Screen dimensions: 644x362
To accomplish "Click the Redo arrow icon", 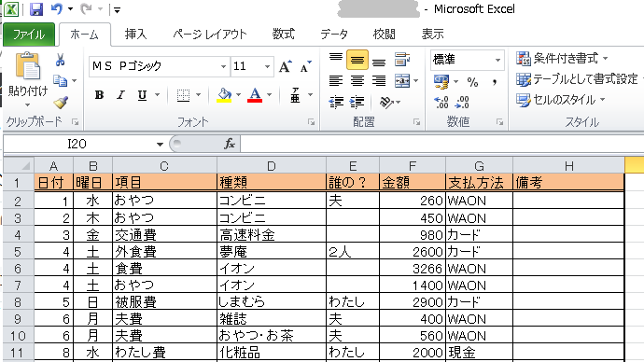I will coord(86,9).
